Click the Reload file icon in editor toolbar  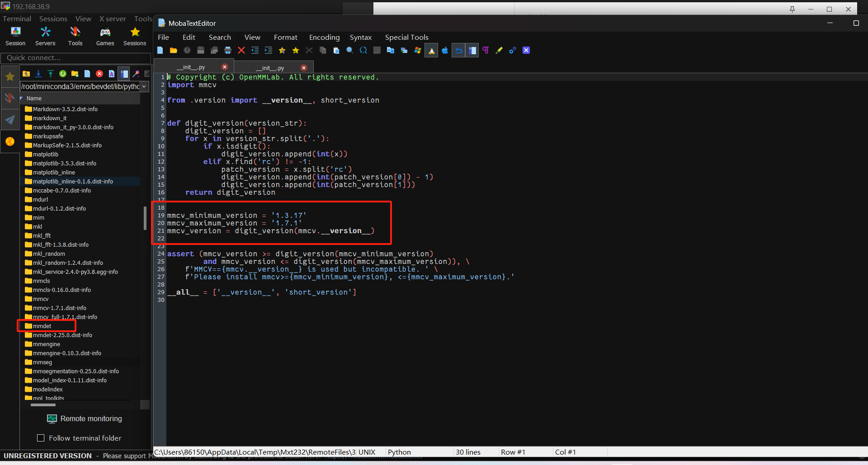click(x=187, y=50)
